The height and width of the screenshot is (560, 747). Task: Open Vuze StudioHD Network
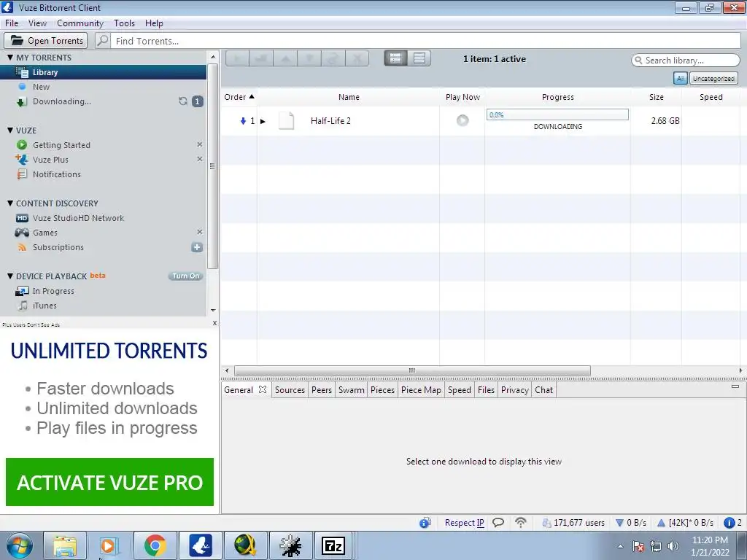[x=78, y=218]
